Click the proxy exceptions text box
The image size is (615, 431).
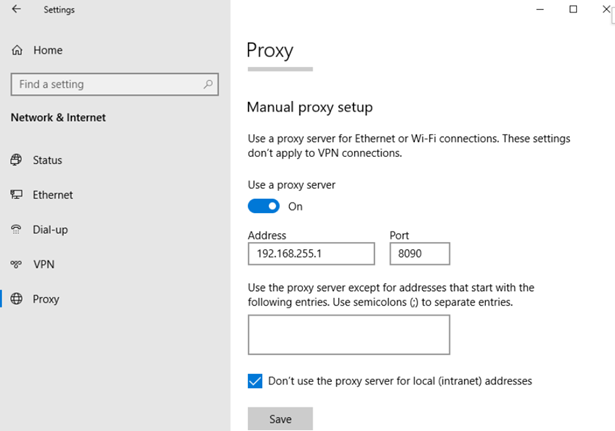348,334
